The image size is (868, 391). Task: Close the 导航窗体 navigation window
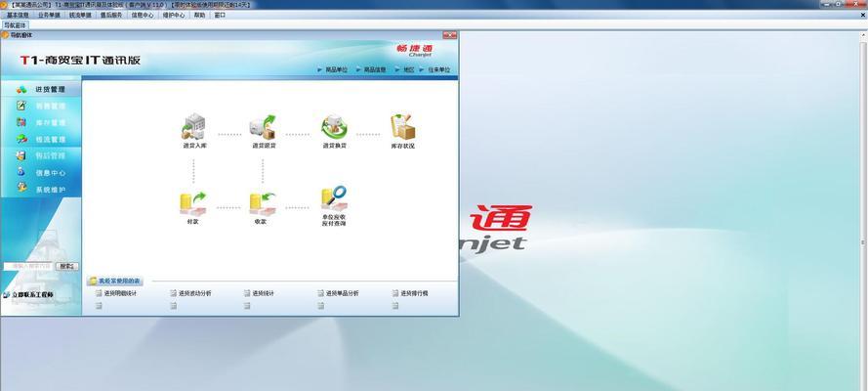pos(449,35)
